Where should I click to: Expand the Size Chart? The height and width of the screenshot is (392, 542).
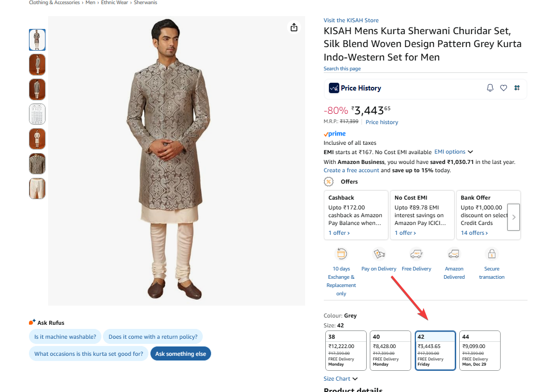[x=341, y=379]
